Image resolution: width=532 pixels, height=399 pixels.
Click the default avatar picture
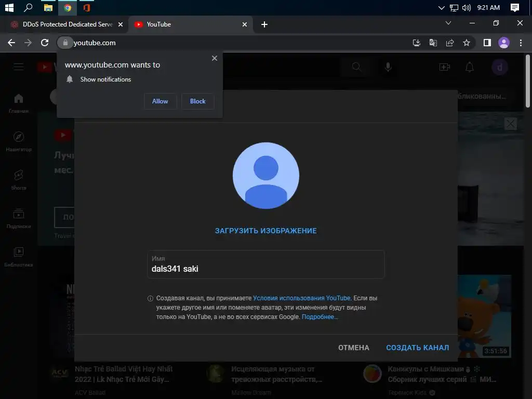coord(266,176)
